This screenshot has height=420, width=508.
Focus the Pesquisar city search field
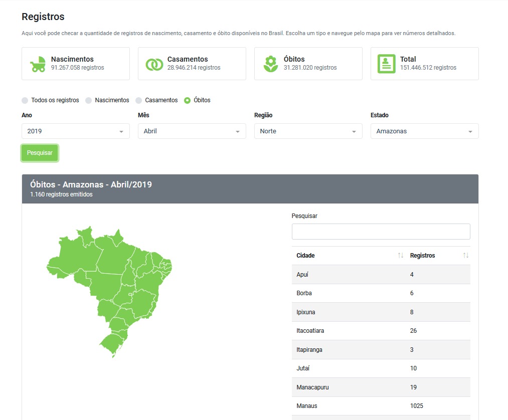click(x=381, y=232)
